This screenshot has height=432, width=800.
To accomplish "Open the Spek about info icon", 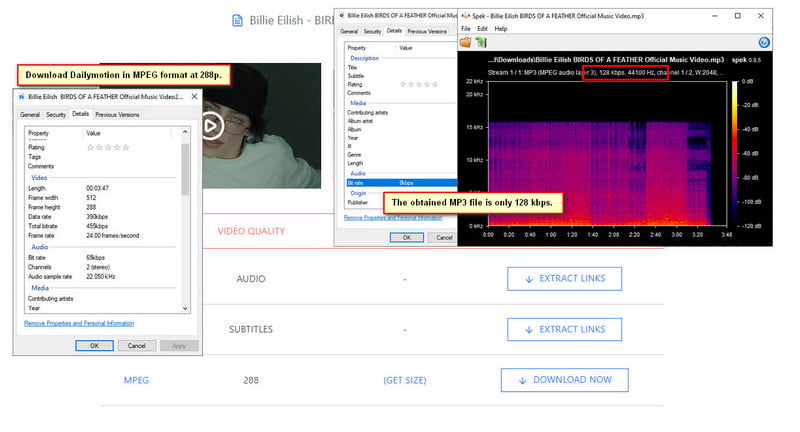I will pos(764,42).
